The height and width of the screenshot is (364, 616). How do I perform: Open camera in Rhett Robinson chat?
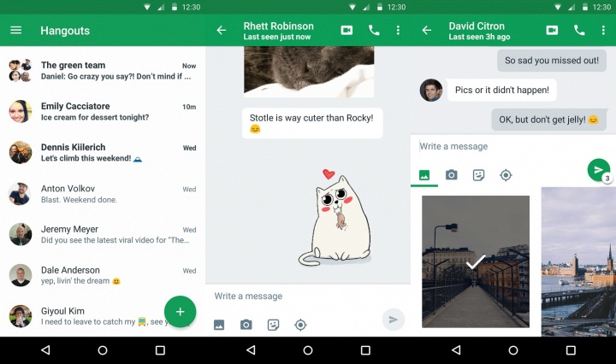[x=246, y=325]
